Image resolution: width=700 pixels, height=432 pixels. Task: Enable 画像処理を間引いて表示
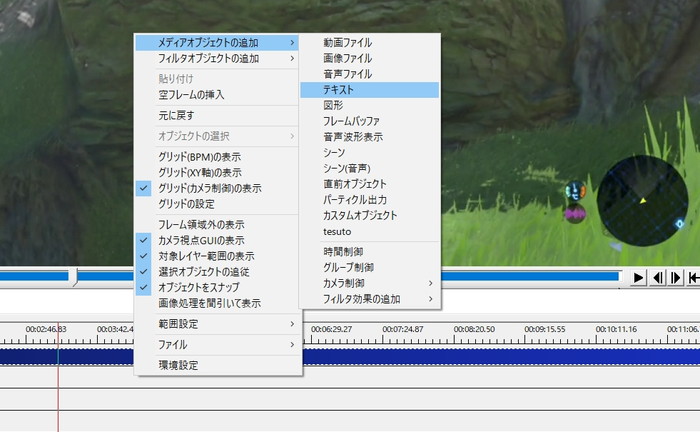pos(217,303)
